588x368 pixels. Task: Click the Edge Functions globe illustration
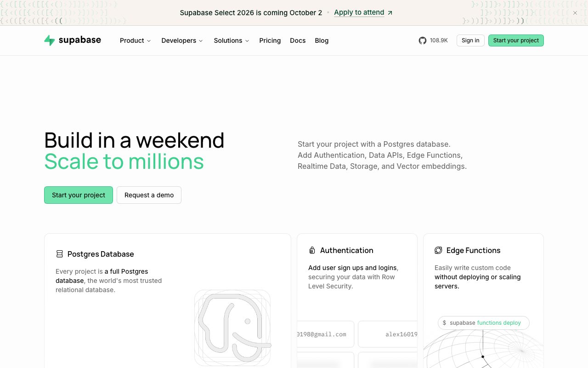483,350
